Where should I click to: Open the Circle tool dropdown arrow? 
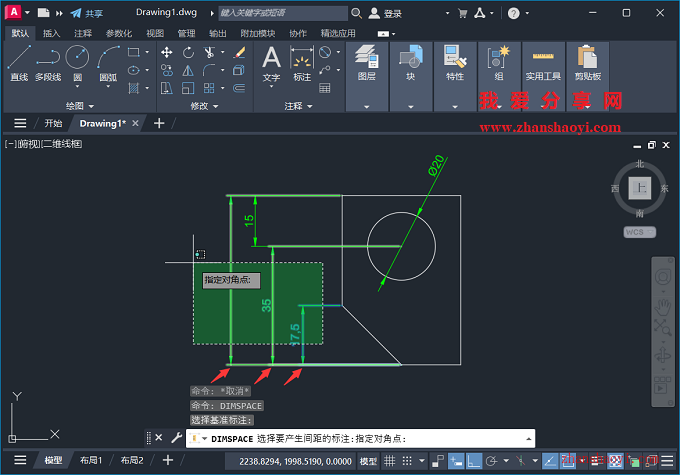pyautogui.click(x=77, y=87)
